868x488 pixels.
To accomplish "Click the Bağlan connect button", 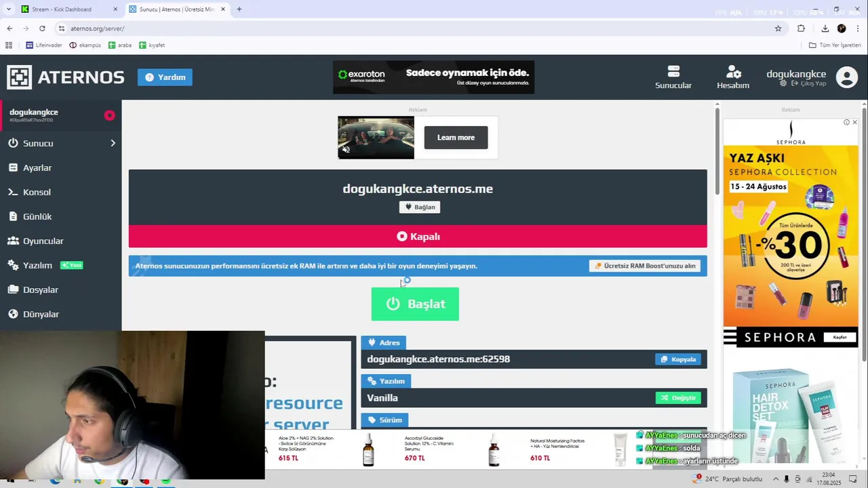I will (420, 207).
